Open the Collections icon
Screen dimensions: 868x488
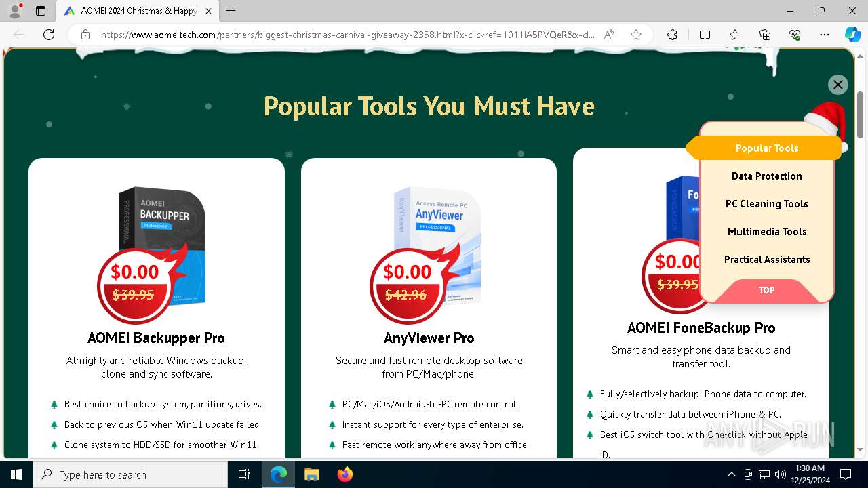click(765, 35)
